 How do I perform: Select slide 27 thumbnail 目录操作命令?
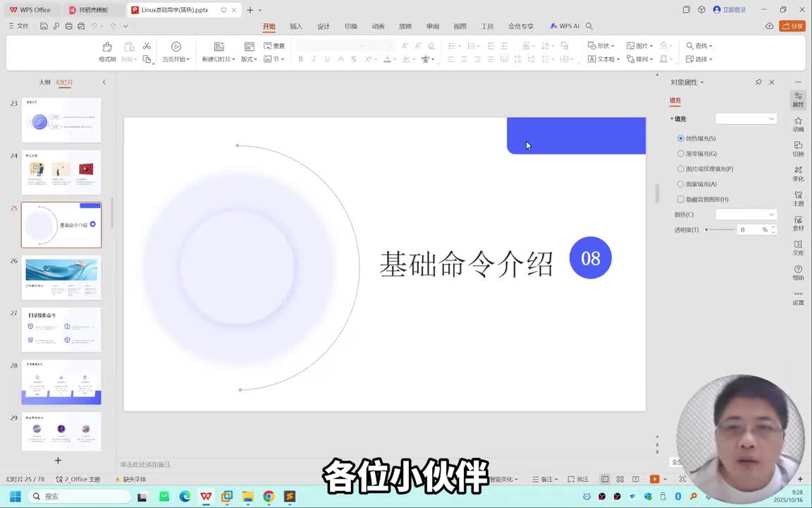tap(61, 329)
